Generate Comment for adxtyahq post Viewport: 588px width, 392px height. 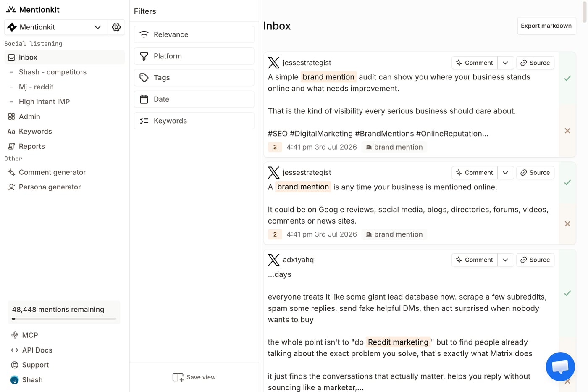[475, 260]
